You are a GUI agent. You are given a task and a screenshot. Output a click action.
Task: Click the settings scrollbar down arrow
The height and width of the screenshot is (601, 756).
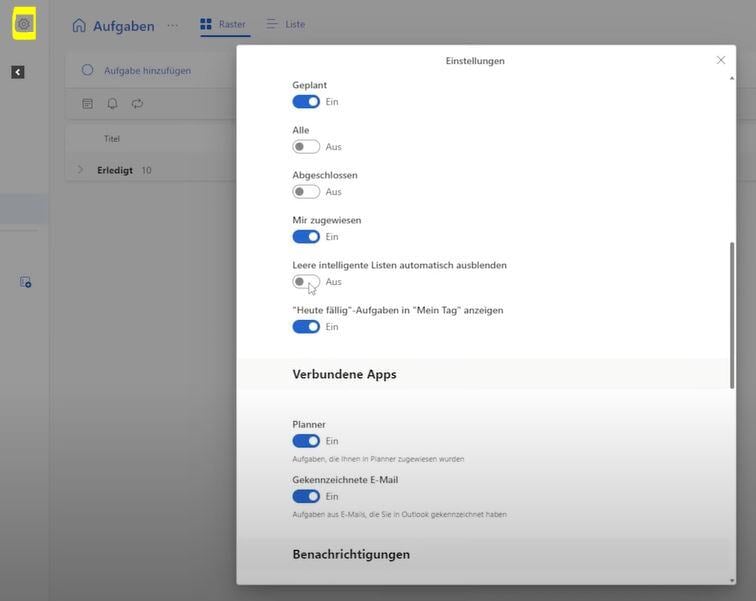pyautogui.click(x=732, y=581)
